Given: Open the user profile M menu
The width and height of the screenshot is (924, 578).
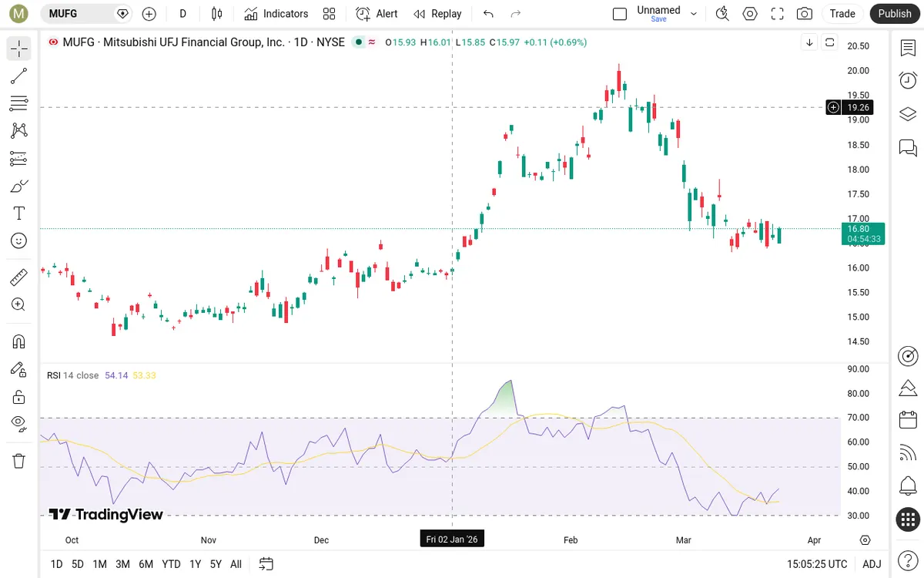Looking at the screenshot, I should pos(19,14).
